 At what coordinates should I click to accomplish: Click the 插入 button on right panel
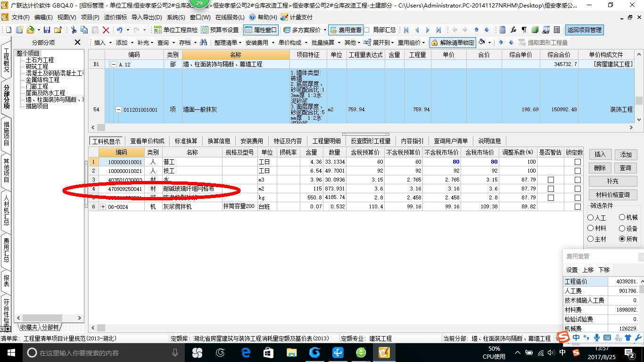point(600,154)
